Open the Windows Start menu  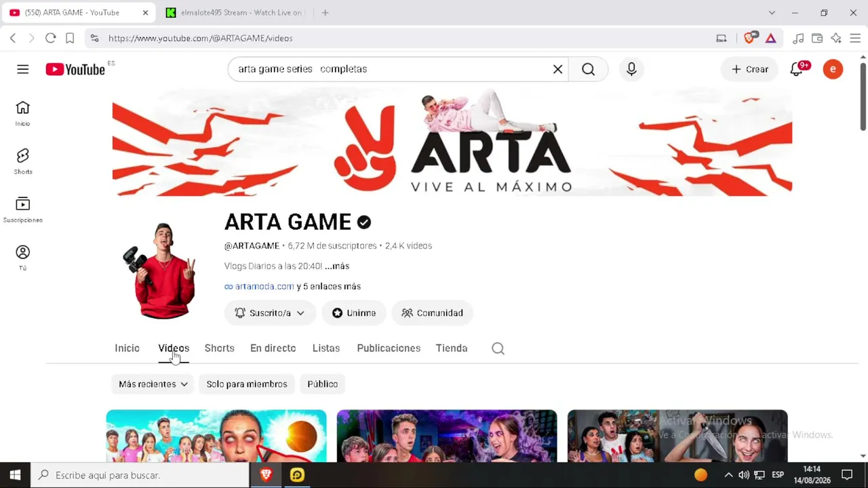click(x=16, y=475)
